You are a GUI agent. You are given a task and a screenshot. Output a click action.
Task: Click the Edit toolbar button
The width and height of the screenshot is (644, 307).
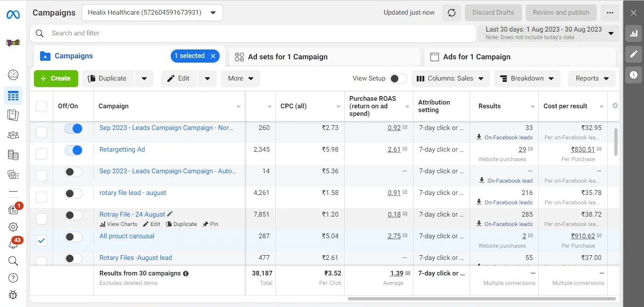coord(179,79)
